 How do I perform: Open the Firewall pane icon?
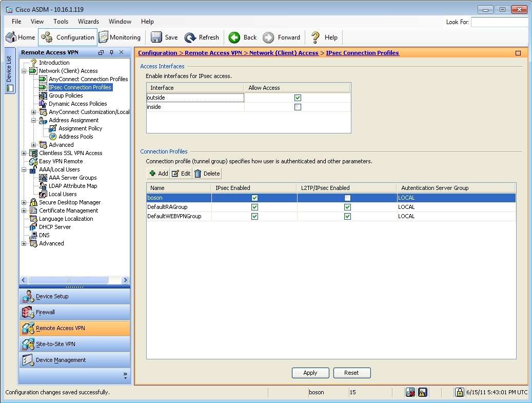[x=28, y=312]
